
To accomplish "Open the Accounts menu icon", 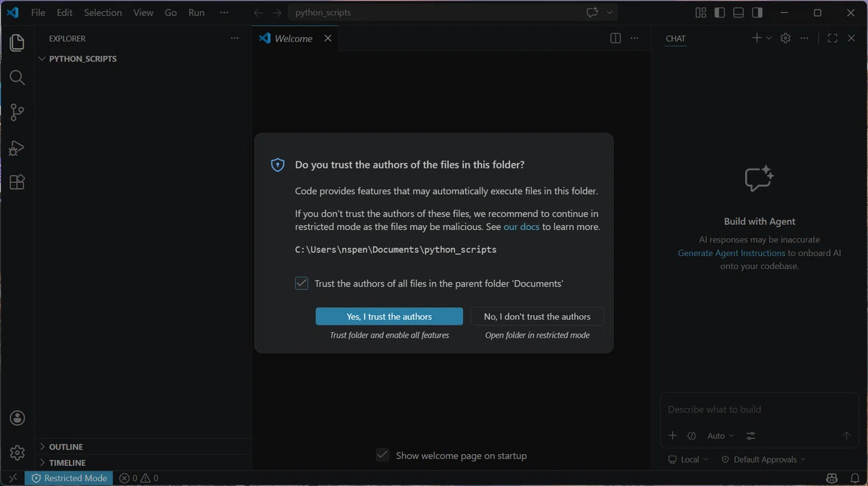I will click(x=17, y=418).
